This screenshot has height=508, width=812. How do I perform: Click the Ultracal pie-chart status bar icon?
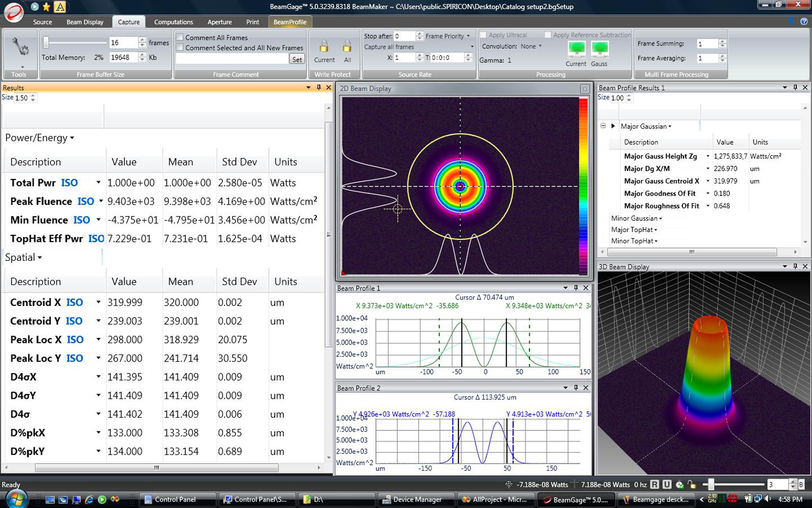[680, 484]
